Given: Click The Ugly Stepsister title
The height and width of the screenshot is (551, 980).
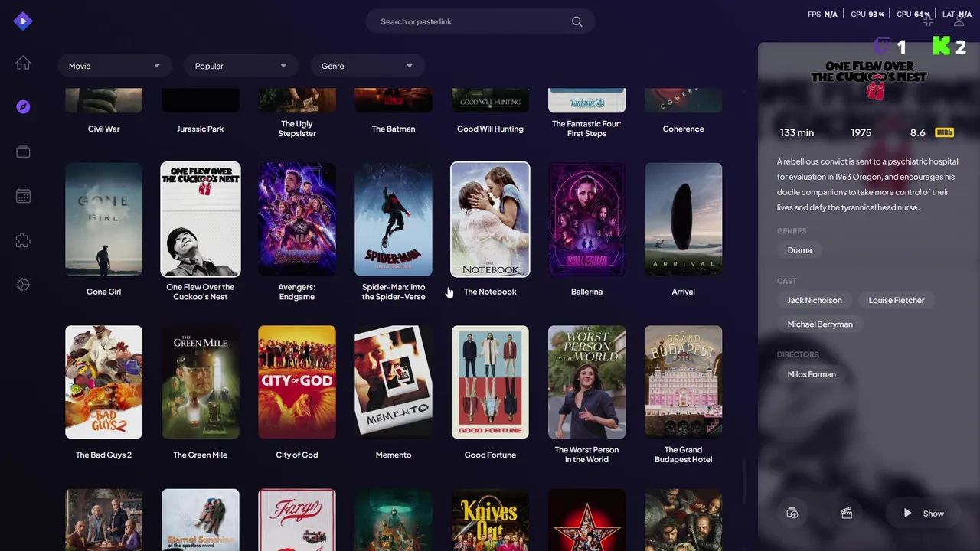Looking at the screenshot, I should pyautogui.click(x=297, y=129).
